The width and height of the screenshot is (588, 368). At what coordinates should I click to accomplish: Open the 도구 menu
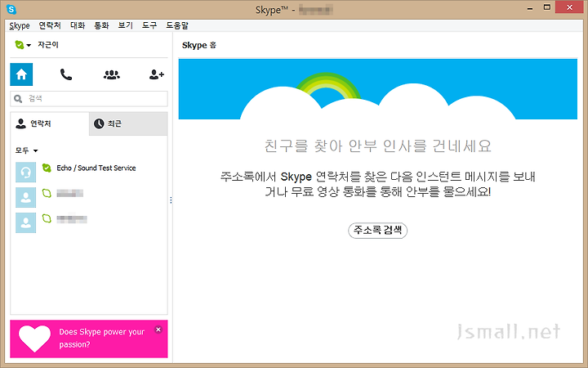[x=149, y=25]
